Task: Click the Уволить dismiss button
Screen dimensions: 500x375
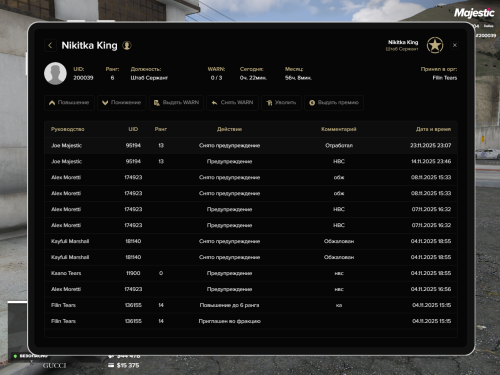Action: (281, 103)
